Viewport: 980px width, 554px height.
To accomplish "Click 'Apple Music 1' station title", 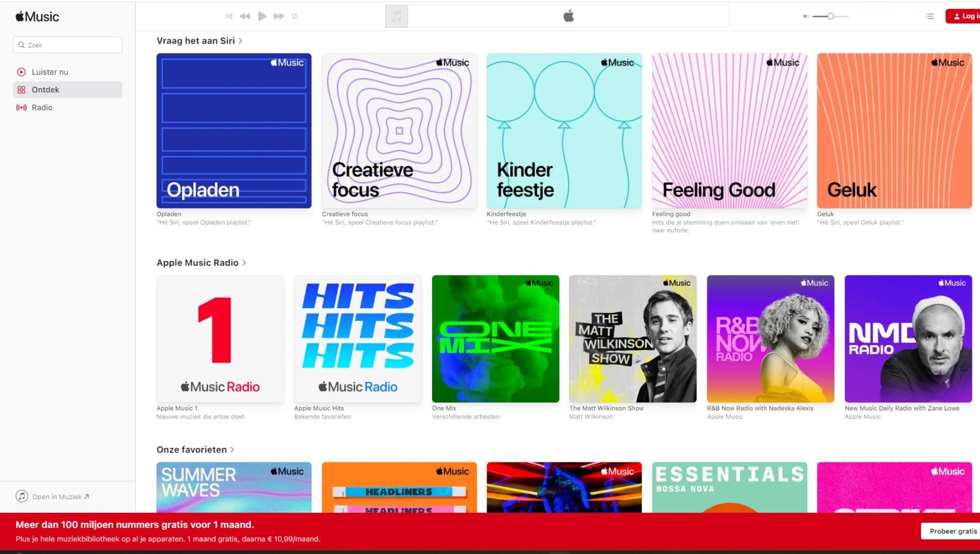I will tap(177, 408).
